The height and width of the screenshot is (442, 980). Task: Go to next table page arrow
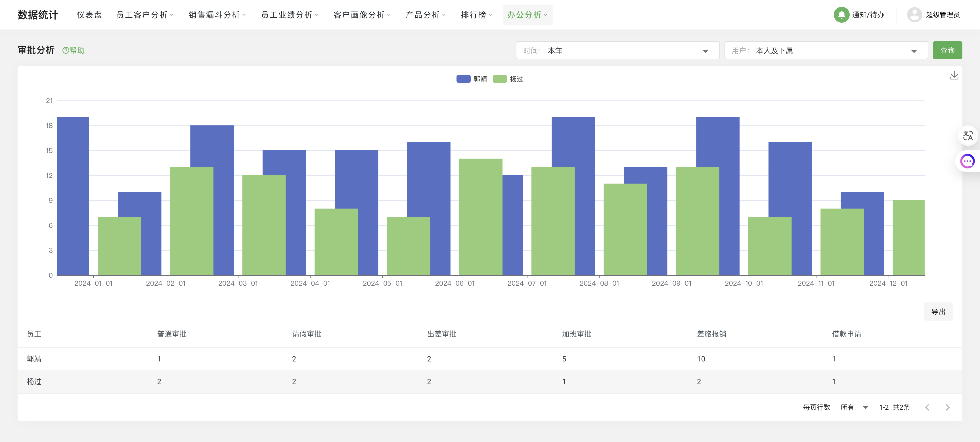point(947,407)
